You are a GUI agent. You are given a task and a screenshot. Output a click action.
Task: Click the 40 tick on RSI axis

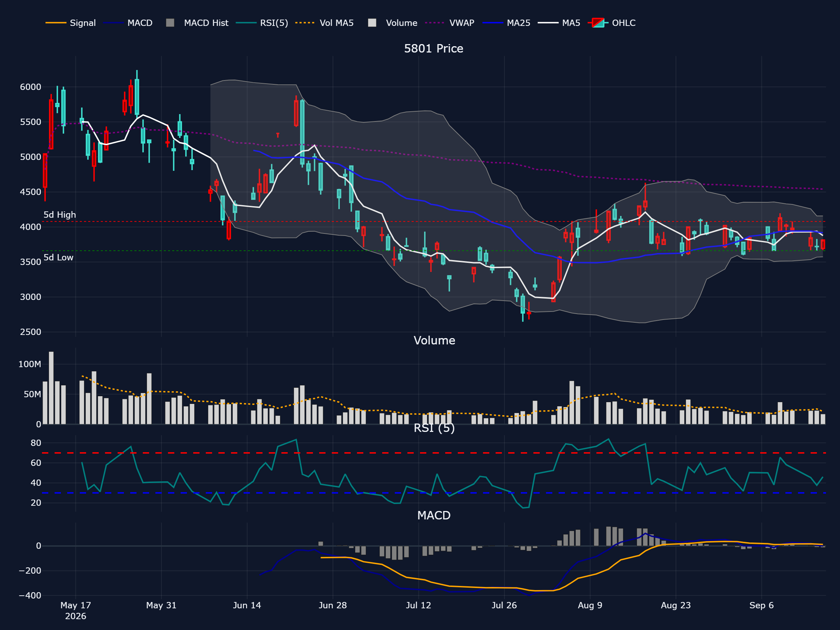coord(36,483)
